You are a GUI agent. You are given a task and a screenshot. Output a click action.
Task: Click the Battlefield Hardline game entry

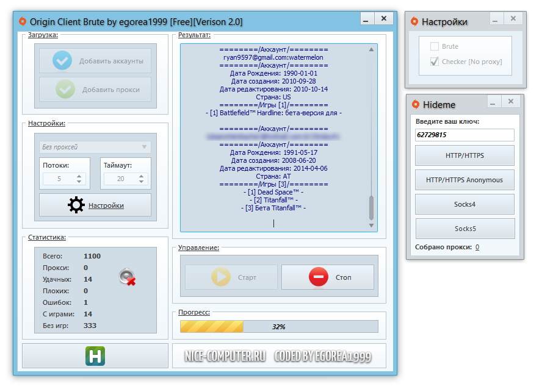[273, 113]
